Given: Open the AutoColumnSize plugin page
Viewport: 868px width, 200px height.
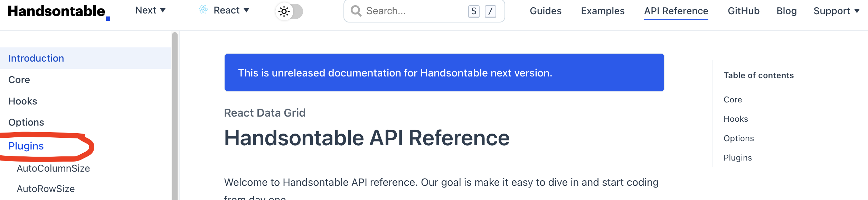Looking at the screenshot, I should pyautogui.click(x=54, y=168).
